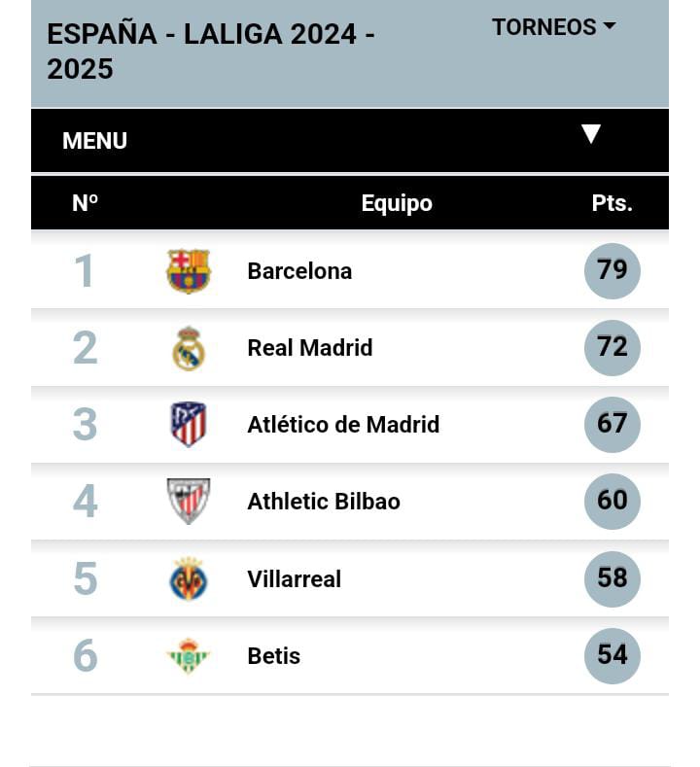Click the Barcelona club crest

coord(189,271)
